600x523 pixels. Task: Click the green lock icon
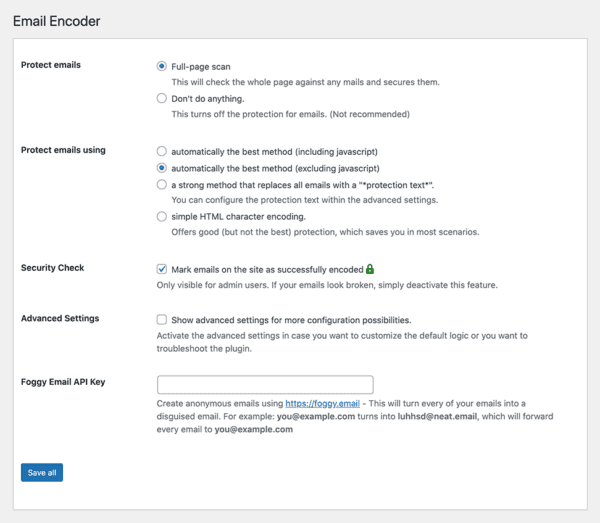[x=370, y=269]
